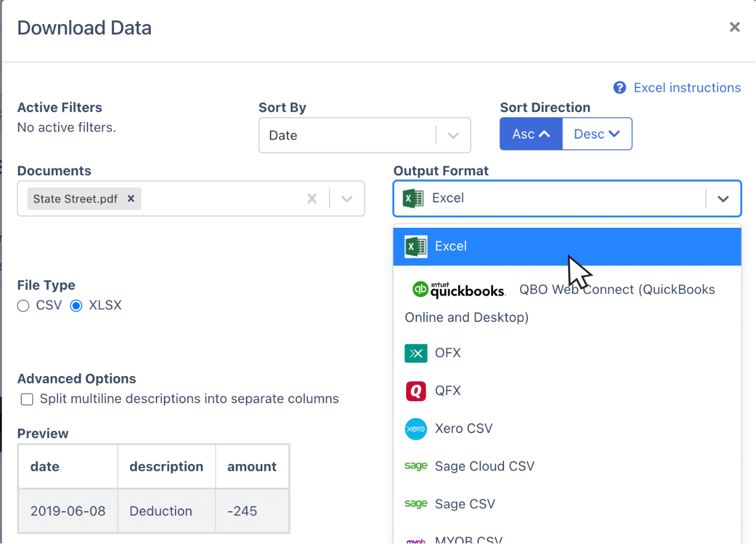Click the green OFX icon
This screenshot has width=756, height=544.
tap(416, 353)
